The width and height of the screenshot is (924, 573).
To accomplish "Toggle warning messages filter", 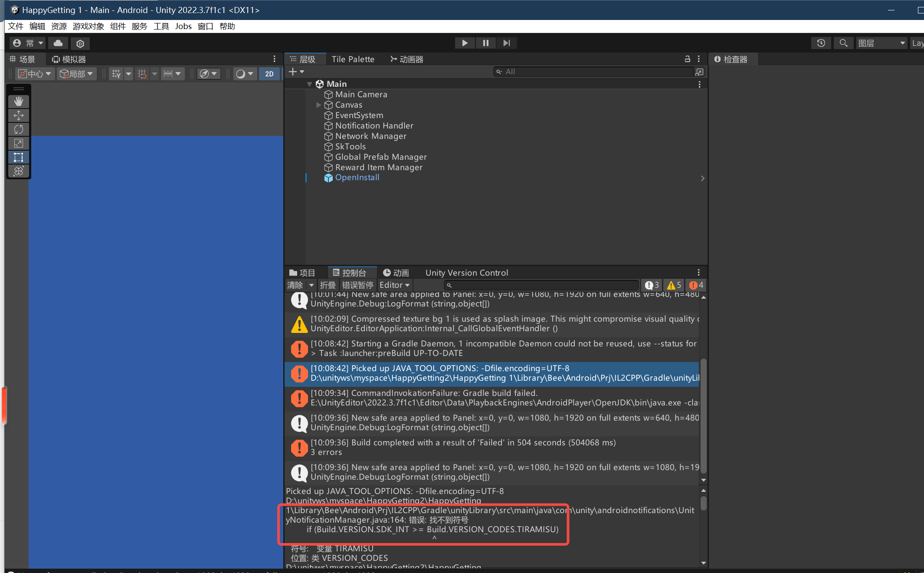I will pos(674,285).
